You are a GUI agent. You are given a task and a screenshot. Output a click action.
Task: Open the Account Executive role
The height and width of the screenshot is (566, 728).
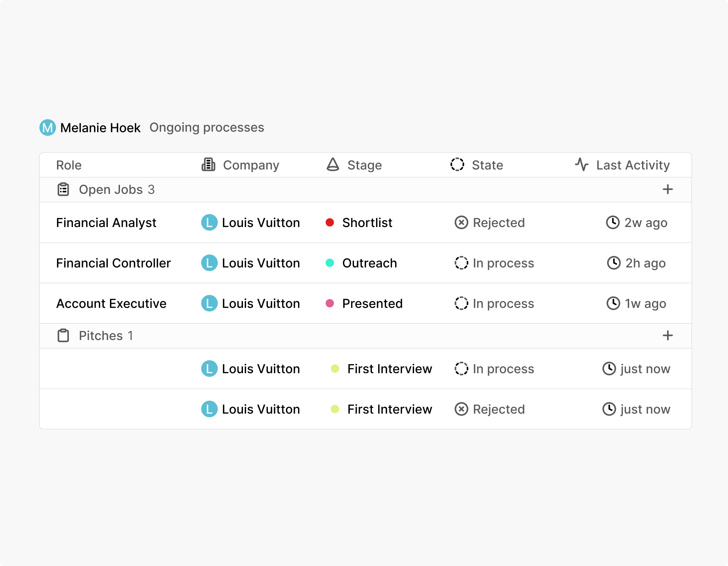(111, 304)
